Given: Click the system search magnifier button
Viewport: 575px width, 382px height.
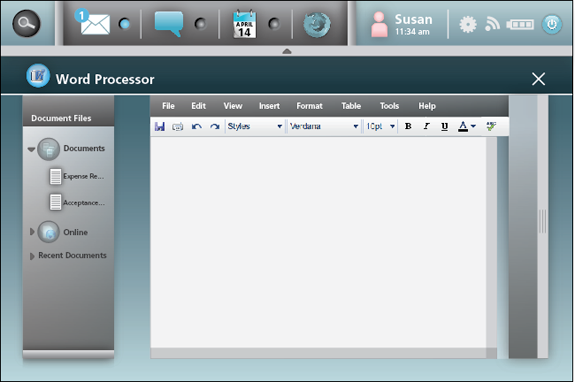Looking at the screenshot, I should click(x=26, y=23).
